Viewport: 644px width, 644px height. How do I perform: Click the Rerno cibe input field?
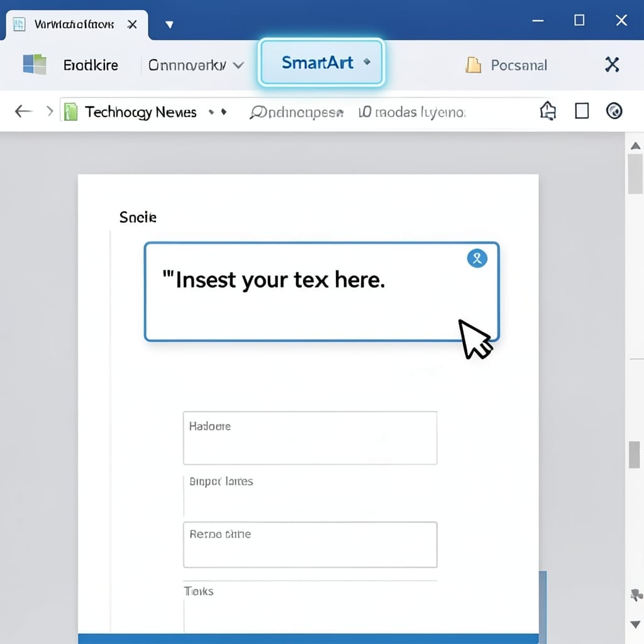pos(310,545)
